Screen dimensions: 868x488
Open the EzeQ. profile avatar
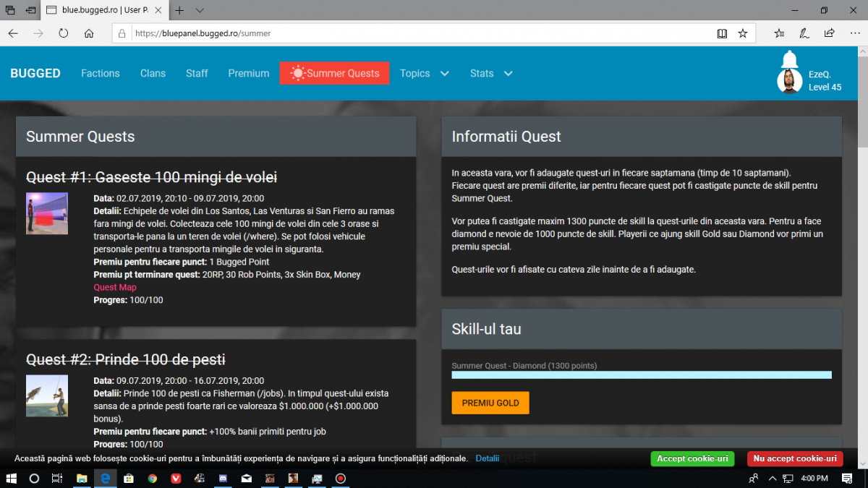click(x=789, y=81)
